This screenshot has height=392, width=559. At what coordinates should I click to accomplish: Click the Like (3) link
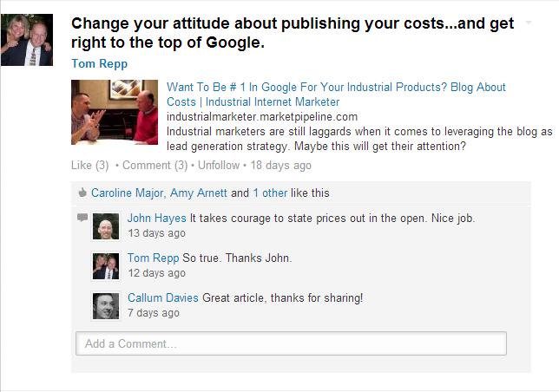click(90, 165)
